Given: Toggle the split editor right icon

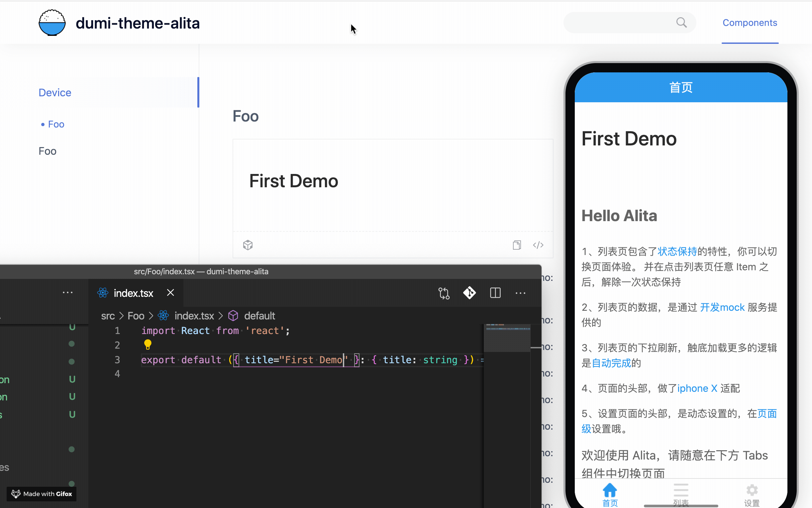Looking at the screenshot, I should [x=495, y=293].
